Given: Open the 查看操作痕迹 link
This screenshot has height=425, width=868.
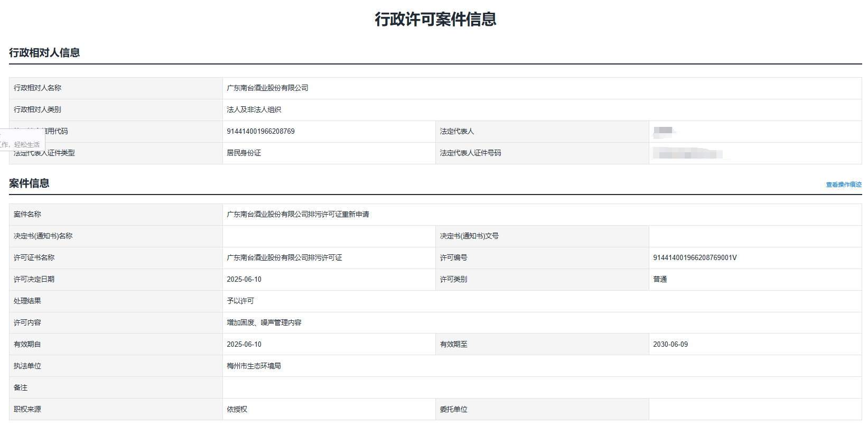Looking at the screenshot, I should point(844,184).
